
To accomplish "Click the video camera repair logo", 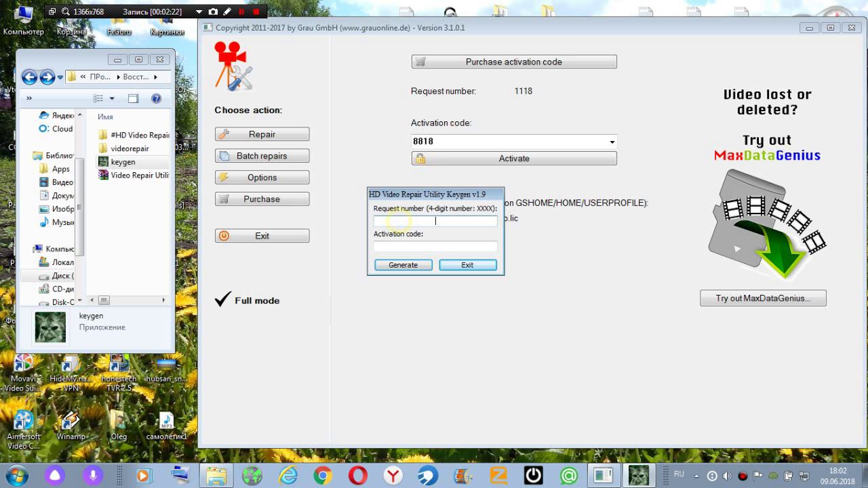I will pyautogui.click(x=233, y=66).
